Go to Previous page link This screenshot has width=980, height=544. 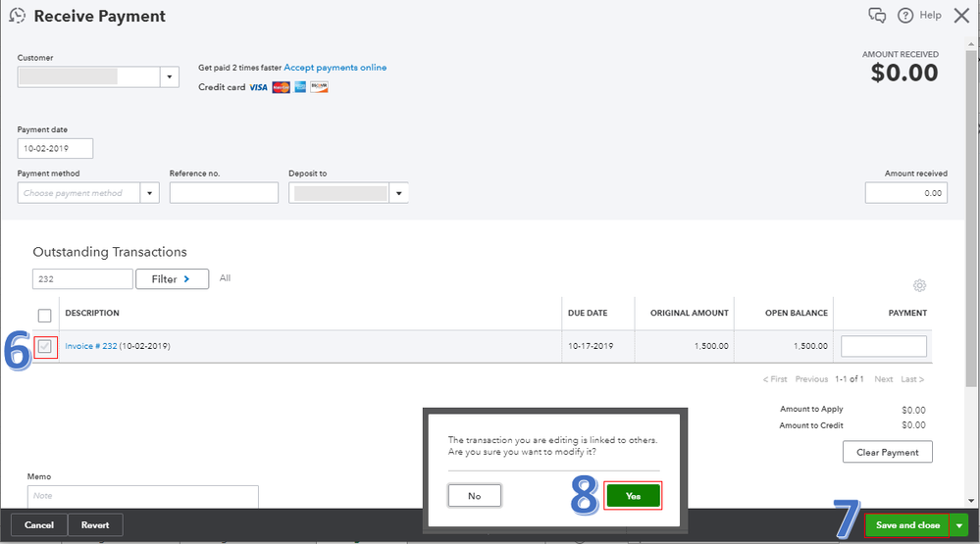click(x=811, y=379)
